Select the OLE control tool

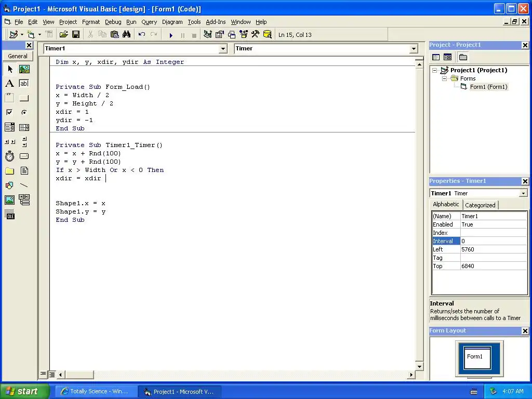click(x=10, y=215)
